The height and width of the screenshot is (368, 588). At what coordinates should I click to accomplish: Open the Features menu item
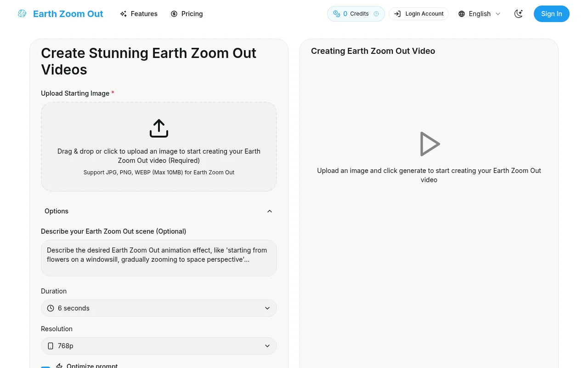(x=138, y=14)
